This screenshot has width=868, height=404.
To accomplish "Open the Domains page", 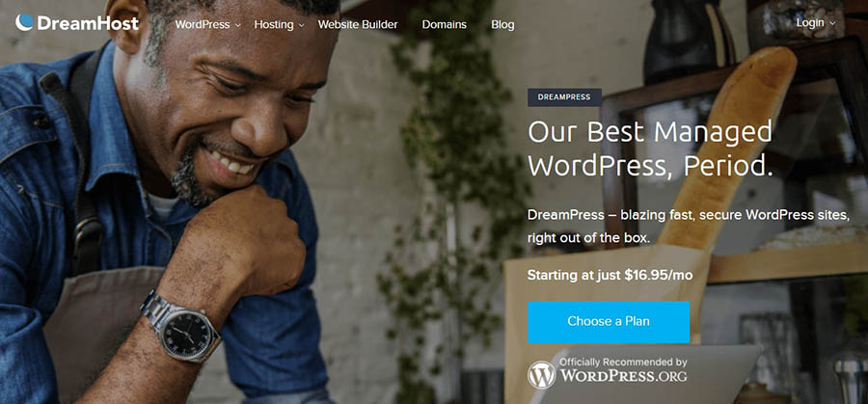I will coord(444,24).
